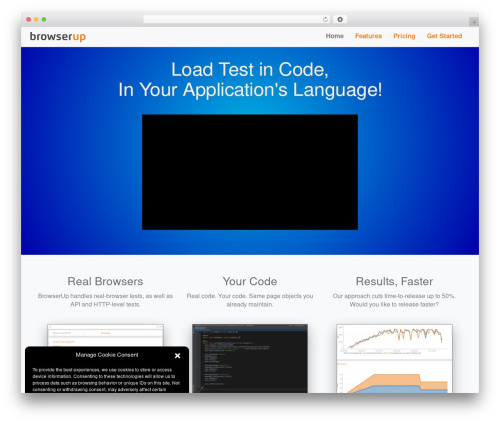Select the Get Started link
Viewport: 500px width, 423px height.
click(444, 36)
